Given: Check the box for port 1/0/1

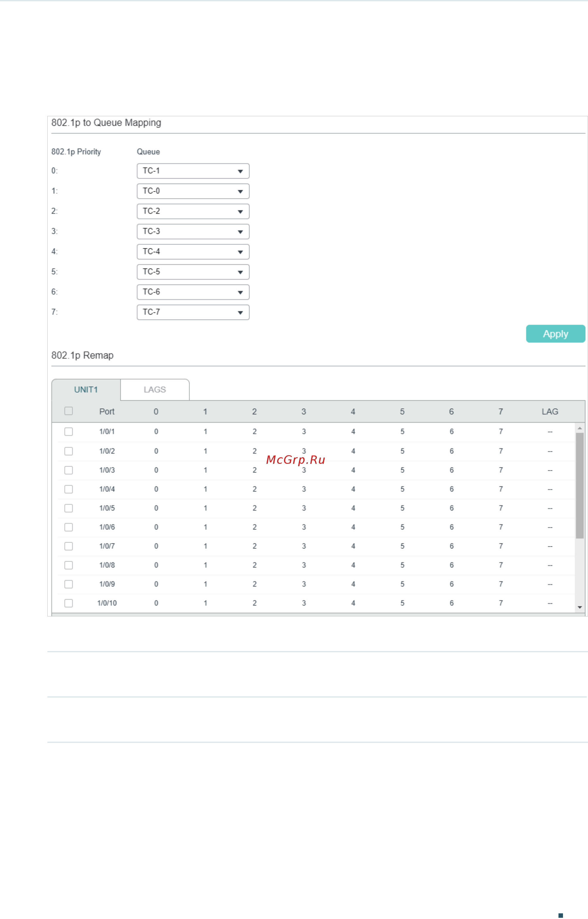Looking at the screenshot, I should coord(69,432).
